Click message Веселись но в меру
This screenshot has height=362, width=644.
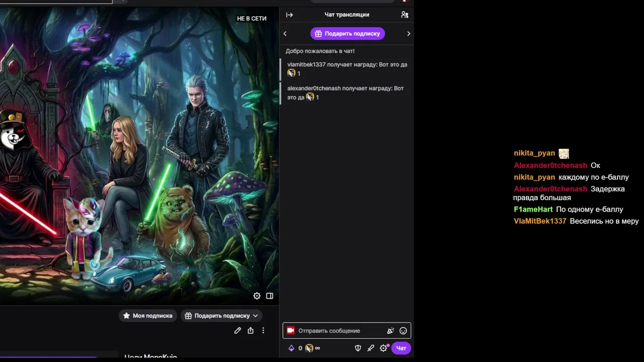coord(604,221)
